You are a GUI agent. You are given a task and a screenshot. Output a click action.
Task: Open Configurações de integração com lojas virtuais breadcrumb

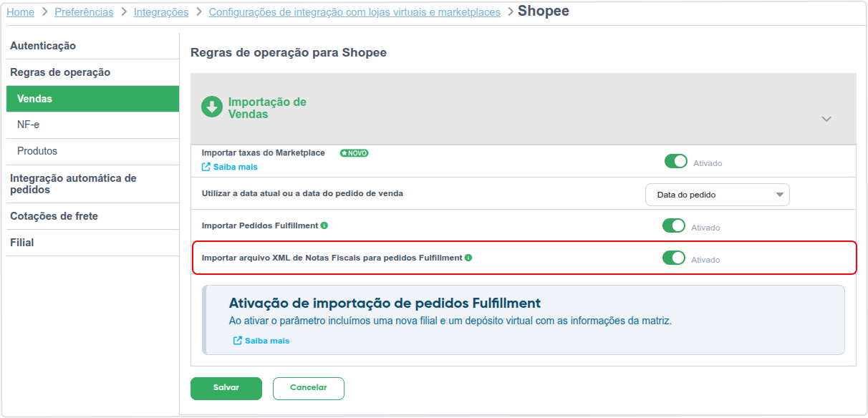pyautogui.click(x=355, y=12)
